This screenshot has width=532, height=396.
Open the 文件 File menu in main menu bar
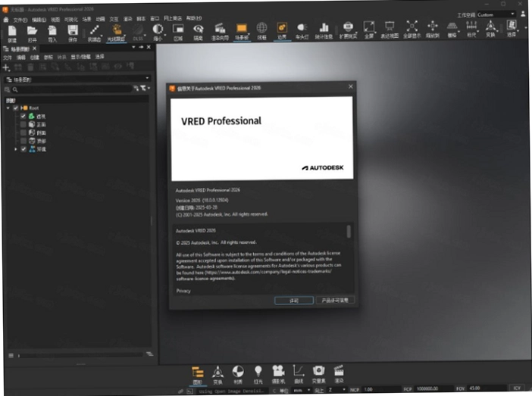pyautogui.click(x=20, y=20)
